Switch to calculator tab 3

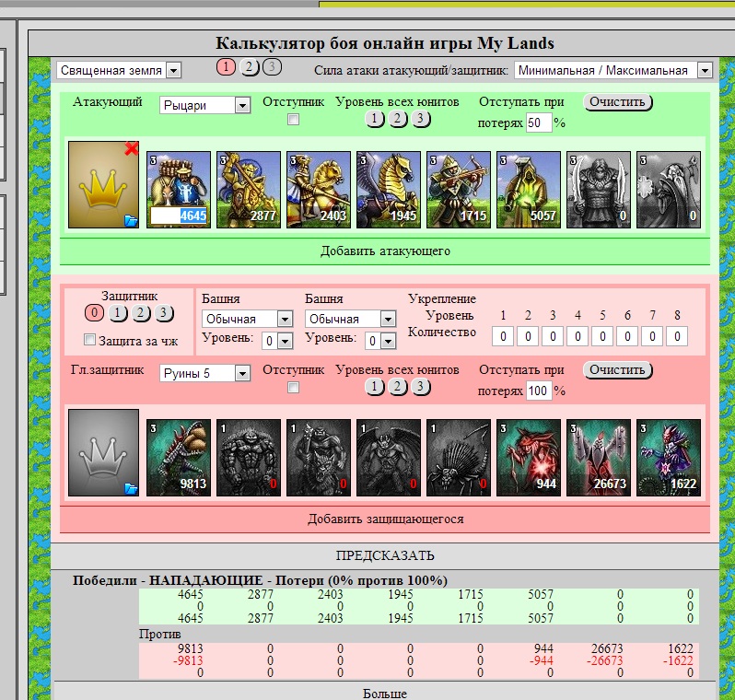[272, 67]
